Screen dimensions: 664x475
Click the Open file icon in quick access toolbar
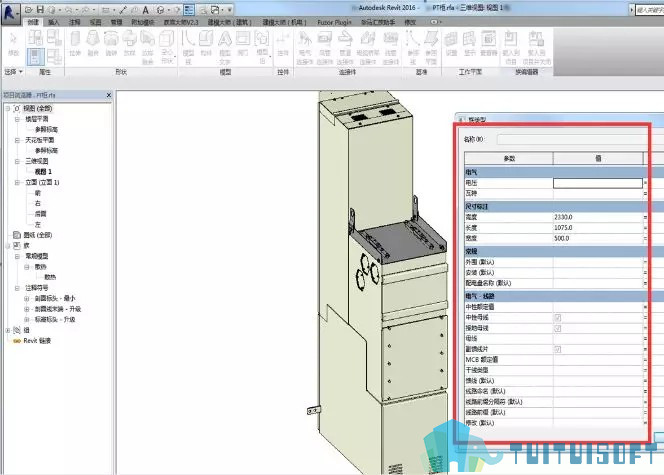(29, 9)
